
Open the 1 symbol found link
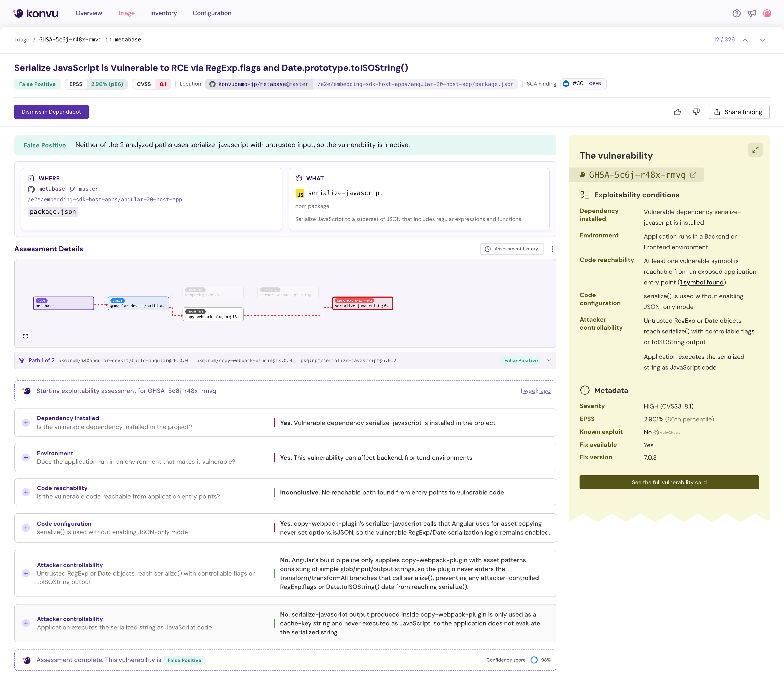(x=702, y=282)
